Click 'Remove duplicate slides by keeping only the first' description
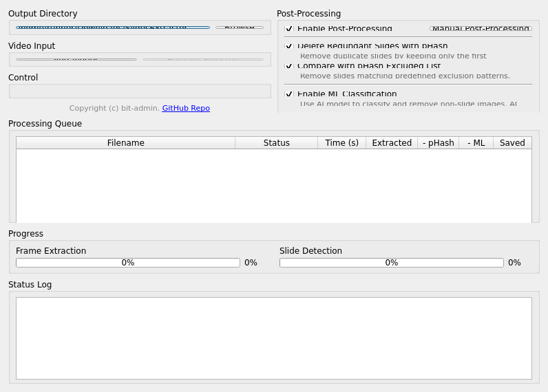Image resolution: width=548 pixels, height=392 pixels. (393, 56)
